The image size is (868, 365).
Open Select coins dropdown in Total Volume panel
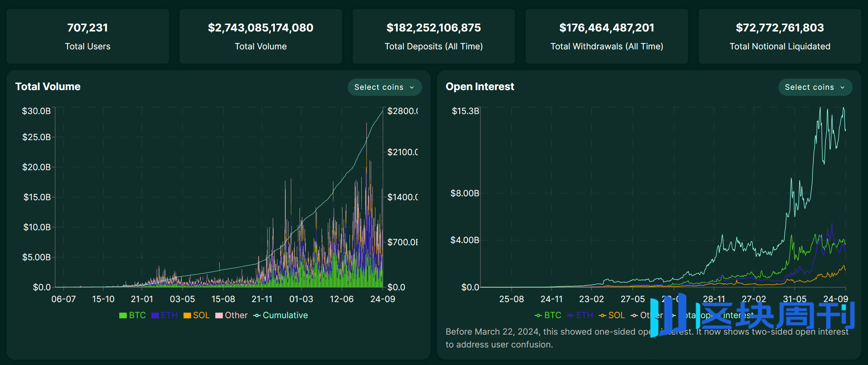pos(385,87)
